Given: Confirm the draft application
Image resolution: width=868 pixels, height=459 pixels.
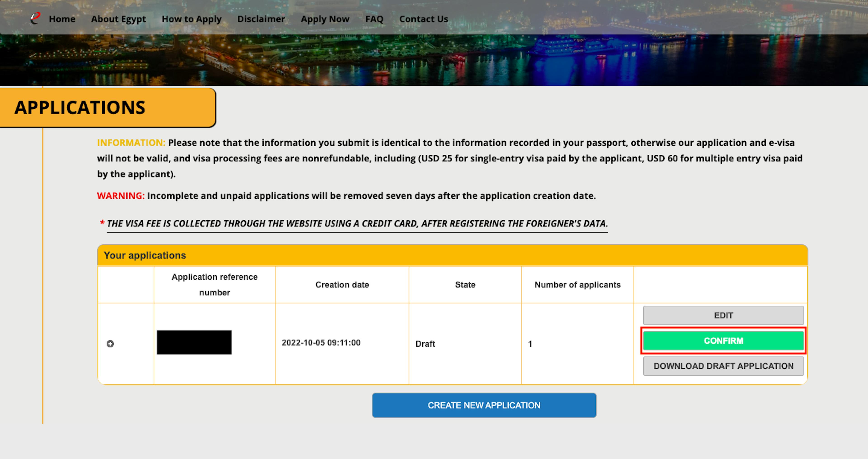Looking at the screenshot, I should [723, 341].
